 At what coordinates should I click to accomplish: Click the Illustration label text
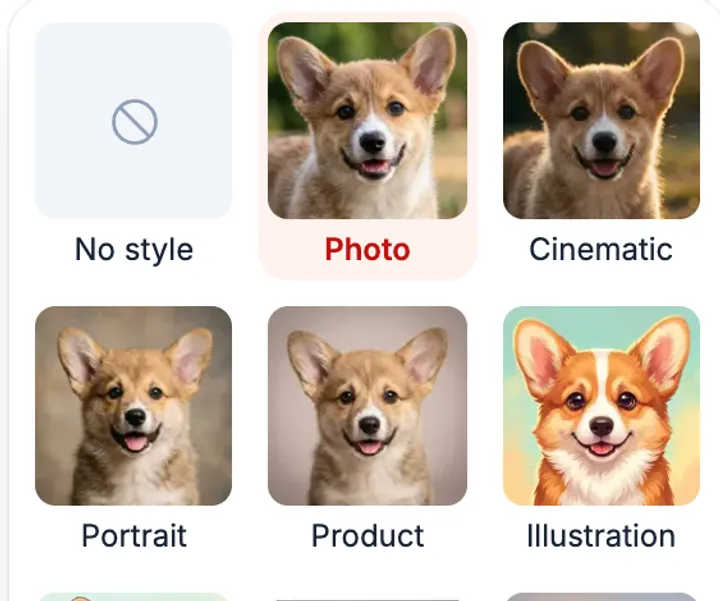(601, 536)
